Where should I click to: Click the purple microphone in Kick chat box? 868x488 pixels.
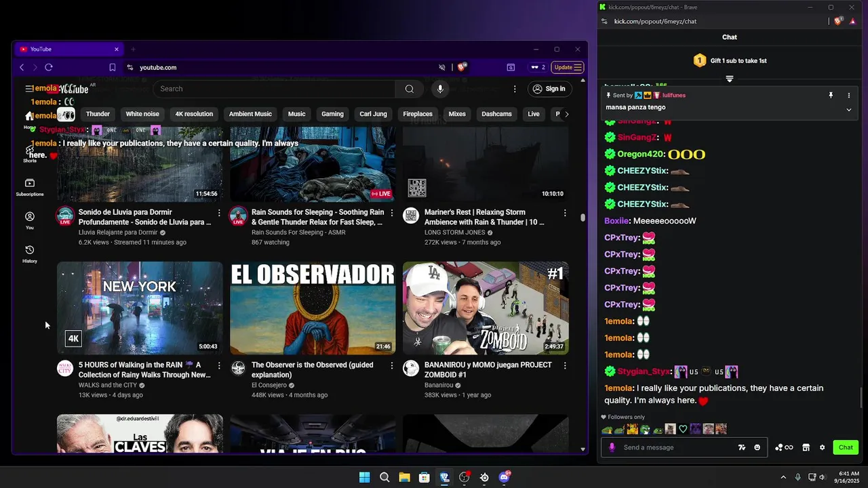[x=612, y=447]
